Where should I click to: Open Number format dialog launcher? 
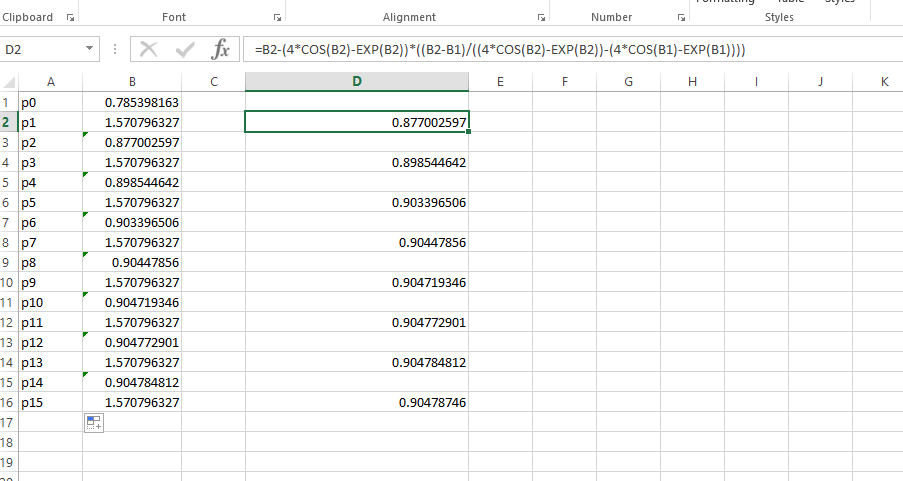[681, 18]
